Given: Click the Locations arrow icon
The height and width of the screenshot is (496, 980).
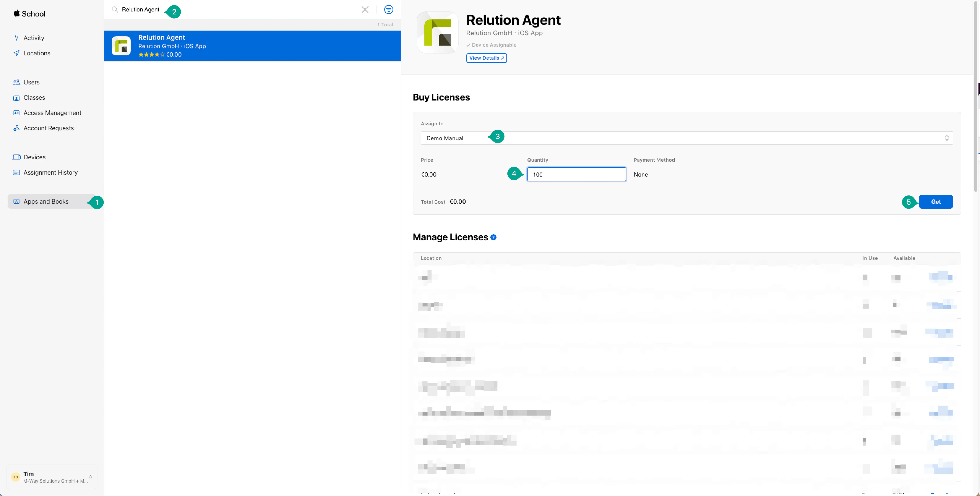Looking at the screenshot, I should click(x=16, y=53).
